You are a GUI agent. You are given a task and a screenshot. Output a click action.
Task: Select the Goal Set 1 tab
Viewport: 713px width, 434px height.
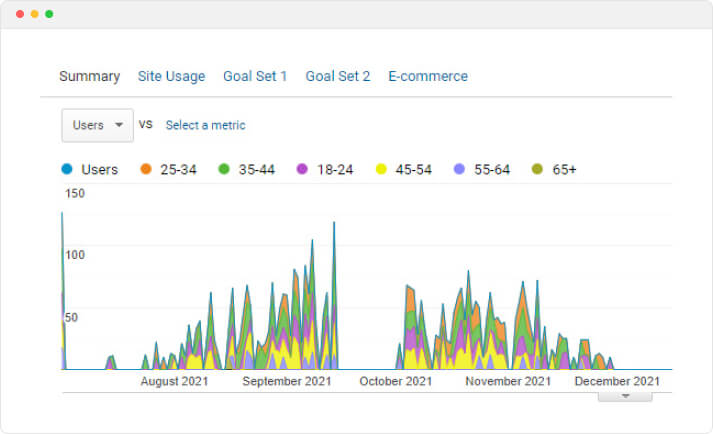click(255, 76)
